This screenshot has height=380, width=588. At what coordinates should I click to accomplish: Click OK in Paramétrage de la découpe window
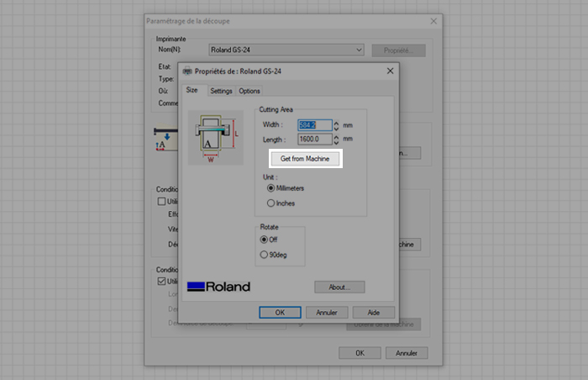tap(360, 353)
